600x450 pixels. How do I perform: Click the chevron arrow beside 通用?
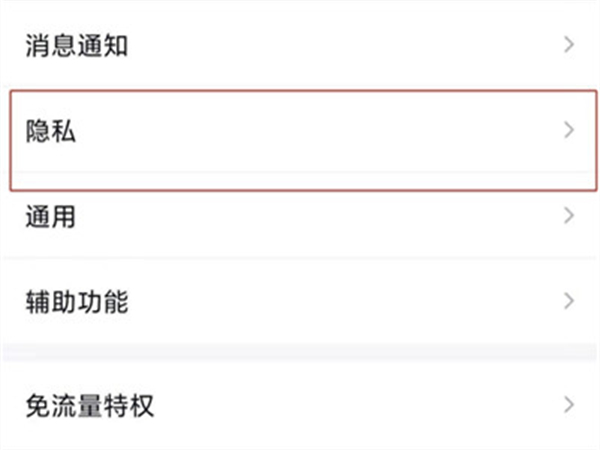coord(569,216)
